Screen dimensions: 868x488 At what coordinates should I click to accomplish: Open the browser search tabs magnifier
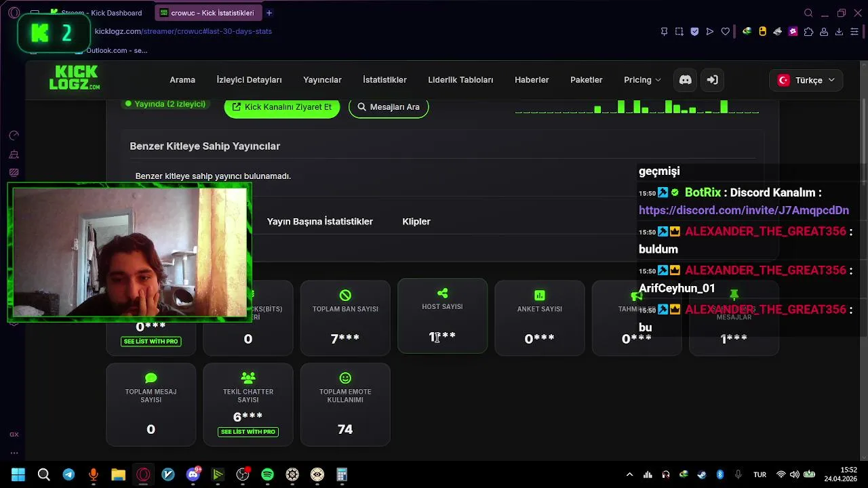808,13
